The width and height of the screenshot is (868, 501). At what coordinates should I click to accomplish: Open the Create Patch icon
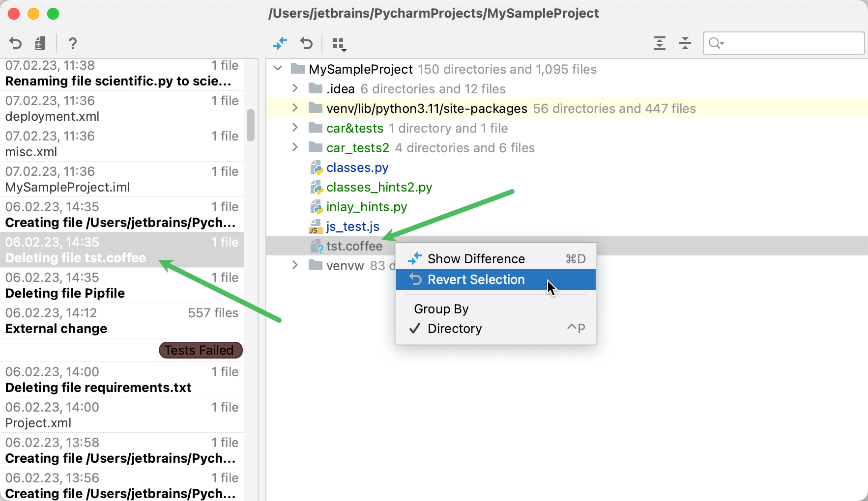(40, 43)
